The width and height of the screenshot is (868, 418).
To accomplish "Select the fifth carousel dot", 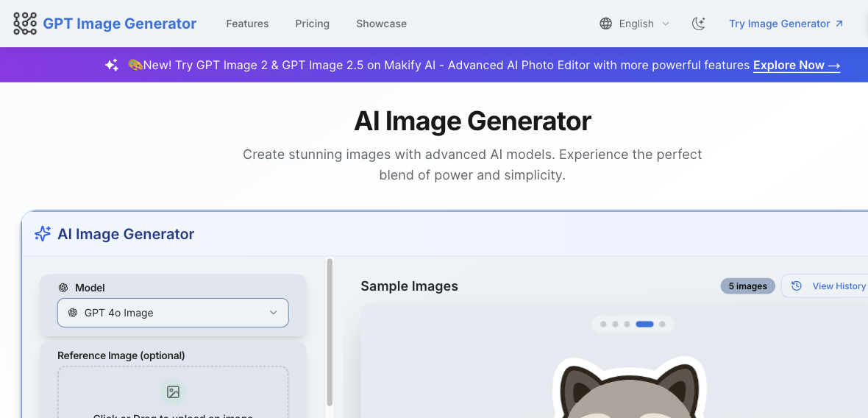I will [662, 325].
